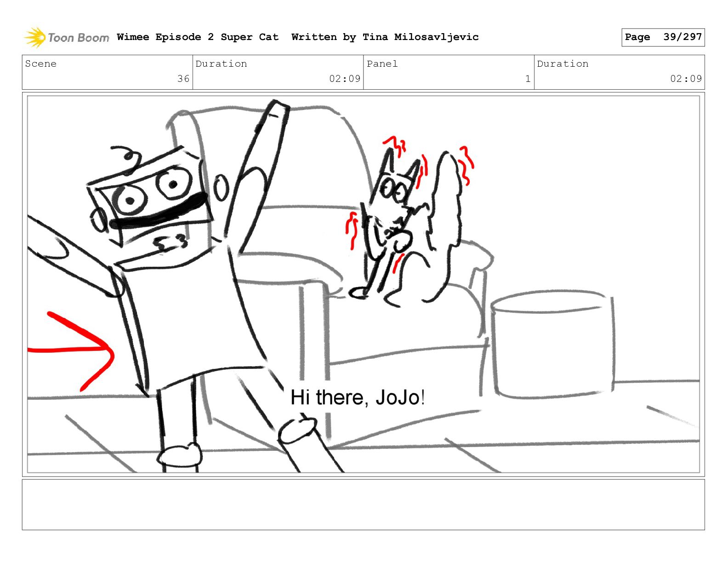This screenshot has width=728, height=563.
Task: Click the scene Duration value 02:09
Action: 345,79
